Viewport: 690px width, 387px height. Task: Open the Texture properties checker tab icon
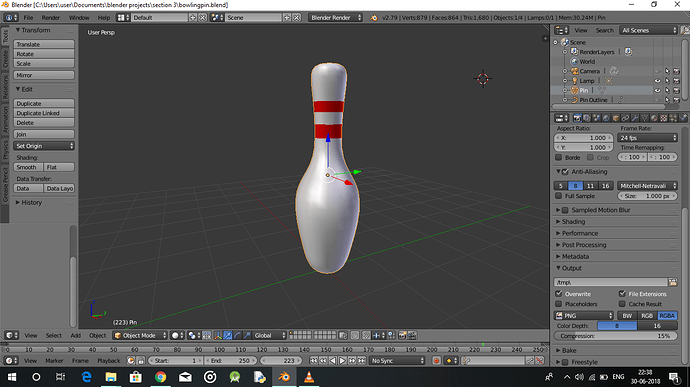664,118
